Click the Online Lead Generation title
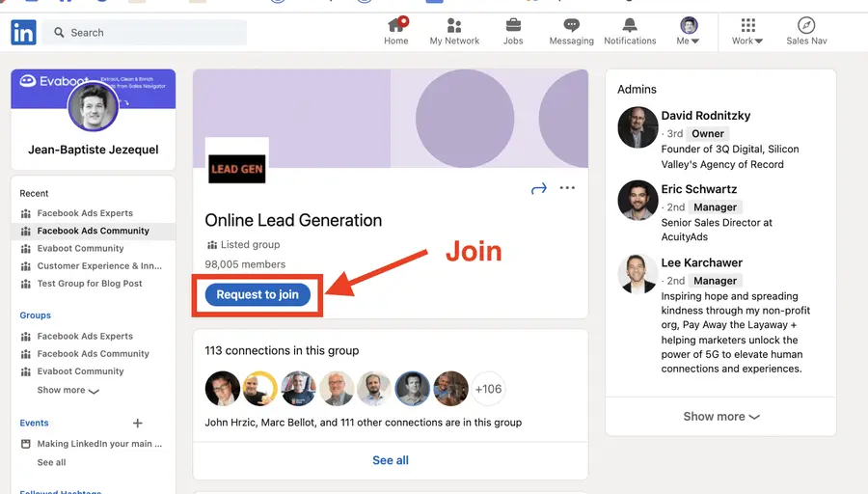Image resolution: width=868 pixels, height=494 pixels. [293, 220]
